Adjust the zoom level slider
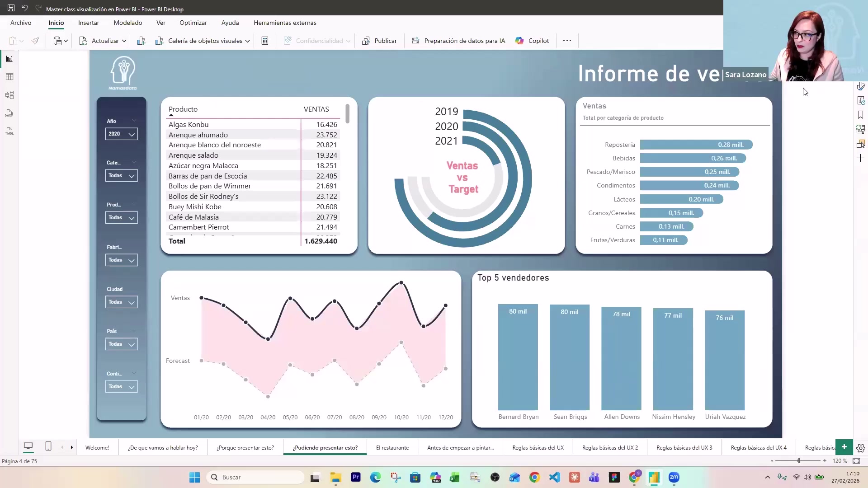 [x=799, y=461]
